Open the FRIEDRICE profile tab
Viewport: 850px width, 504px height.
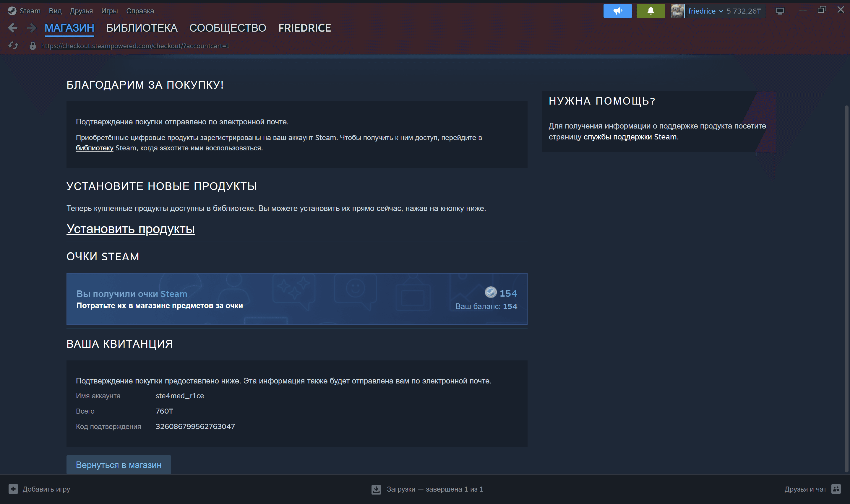pyautogui.click(x=304, y=28)
